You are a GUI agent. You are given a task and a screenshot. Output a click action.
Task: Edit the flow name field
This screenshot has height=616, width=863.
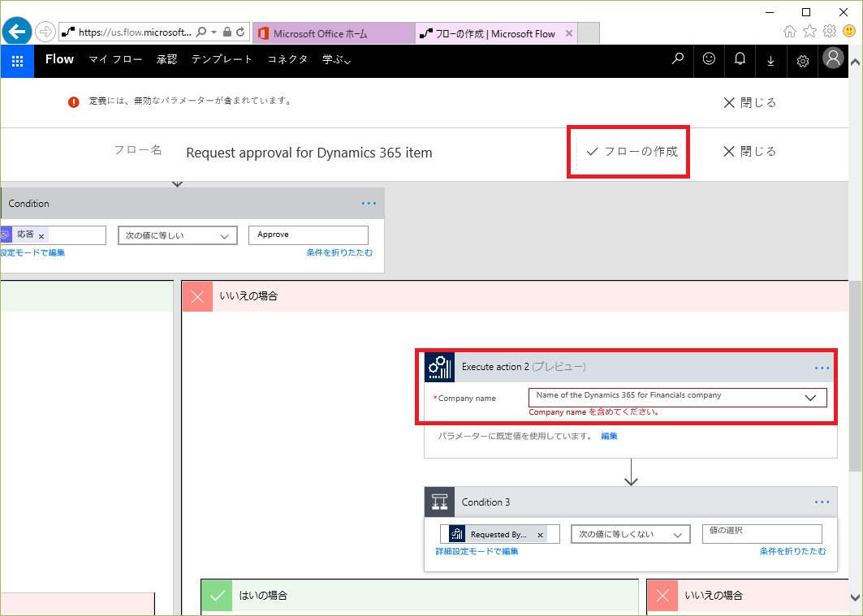[309, 153]
